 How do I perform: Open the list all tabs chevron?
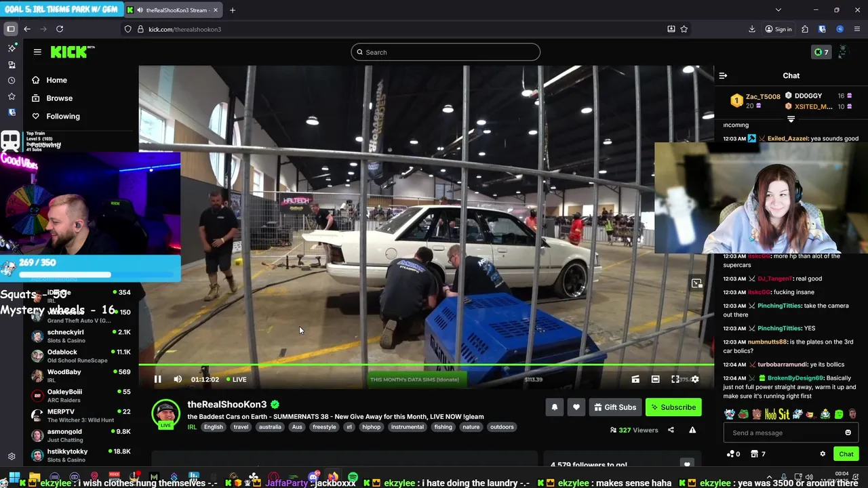(x=778, y=10)
